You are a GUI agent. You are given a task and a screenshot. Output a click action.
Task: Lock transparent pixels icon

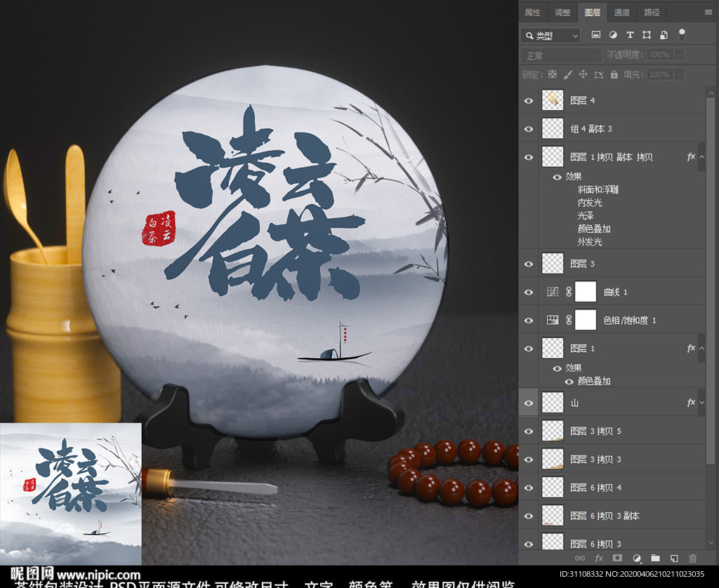click(553, 74)
